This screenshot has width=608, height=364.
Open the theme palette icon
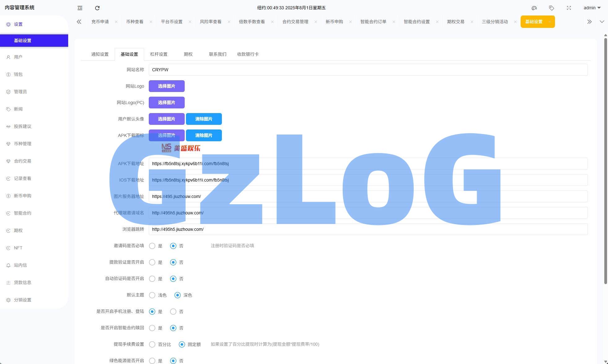(x=534, y=8)
